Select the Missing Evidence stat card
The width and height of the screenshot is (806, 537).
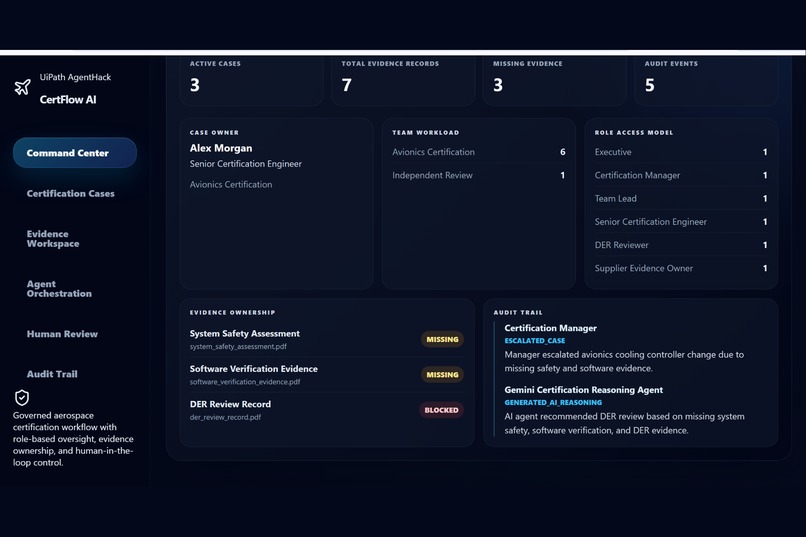(x=555, y=80)
